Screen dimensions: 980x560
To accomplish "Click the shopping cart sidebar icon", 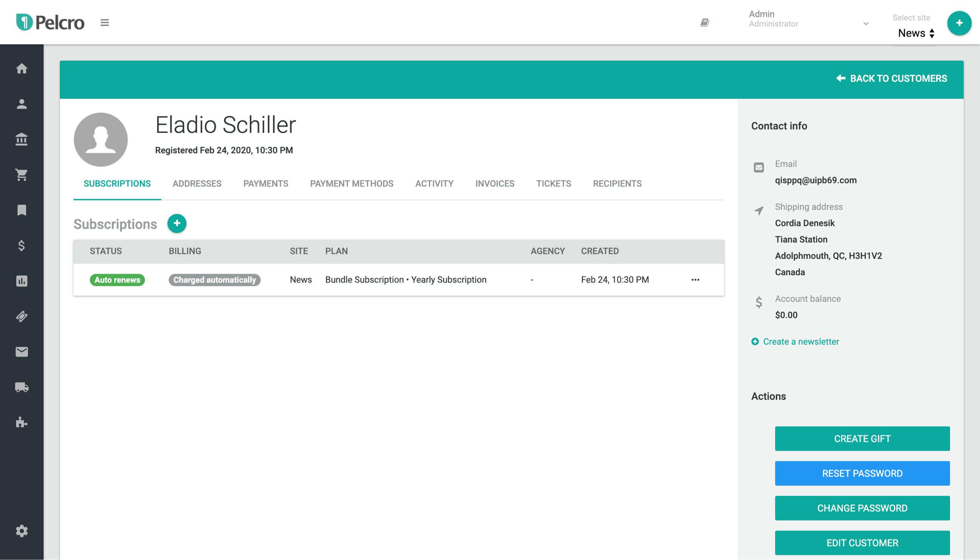I will 22,174.
